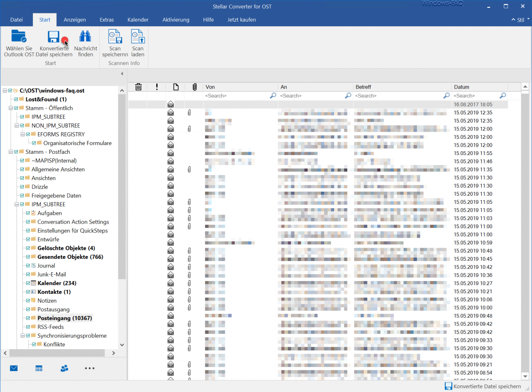532x392 pixels.
Task: Sort by attachment paperclip column
Action: (x=194, y=87)
